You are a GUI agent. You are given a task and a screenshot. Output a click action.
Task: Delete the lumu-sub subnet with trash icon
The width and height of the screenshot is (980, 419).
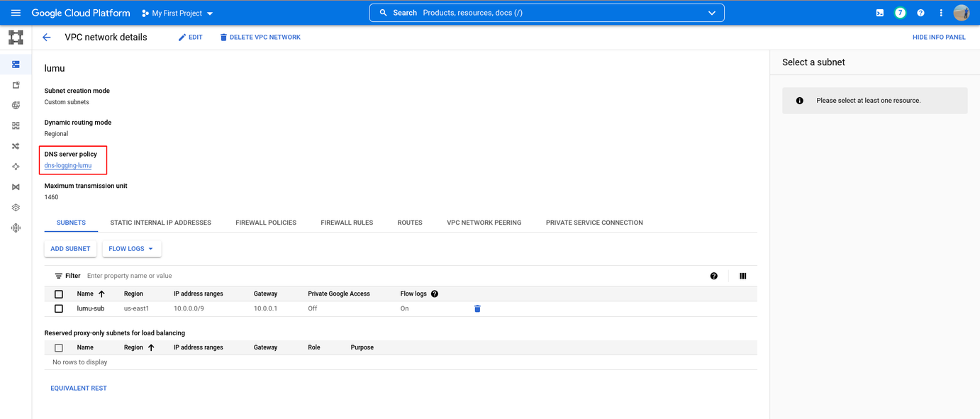[x=477, y=308]
